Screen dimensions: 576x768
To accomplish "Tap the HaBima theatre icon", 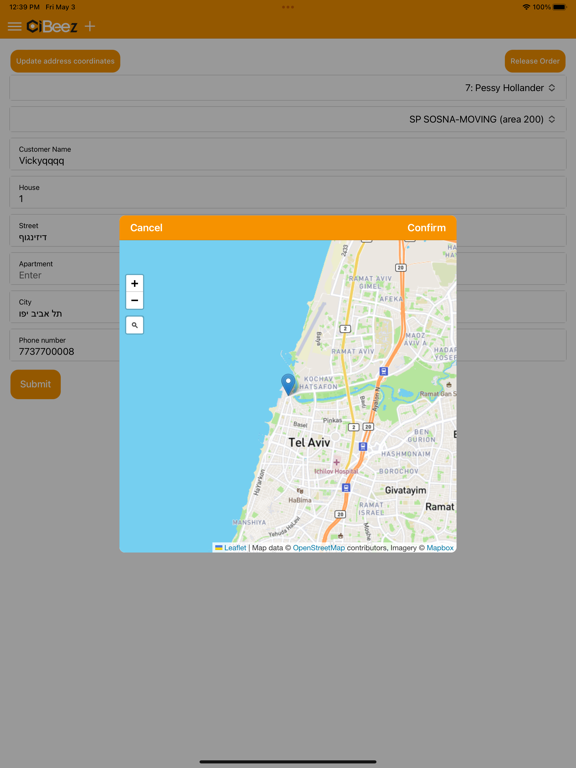I will pos(300,491).
